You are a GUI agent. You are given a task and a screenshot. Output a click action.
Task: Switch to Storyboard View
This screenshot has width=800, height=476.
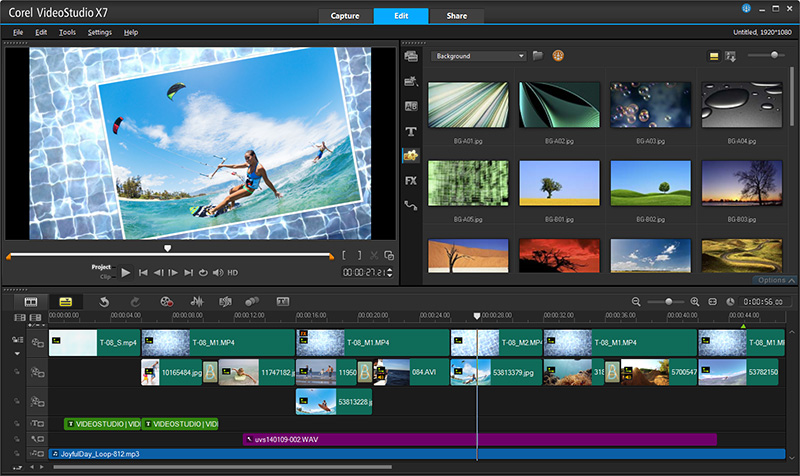click(31, 301)
